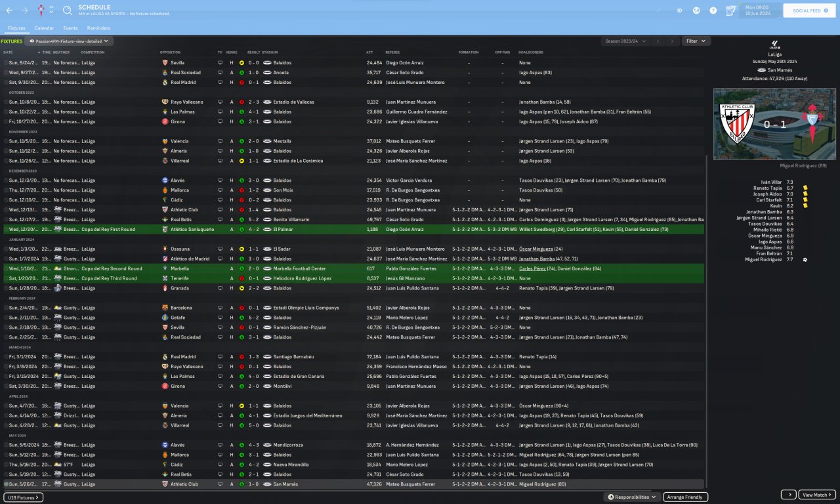Viewport: 840px width, 504px height.
Task: Click the TV icon in Barcelona row
Action: coord(220,308)
